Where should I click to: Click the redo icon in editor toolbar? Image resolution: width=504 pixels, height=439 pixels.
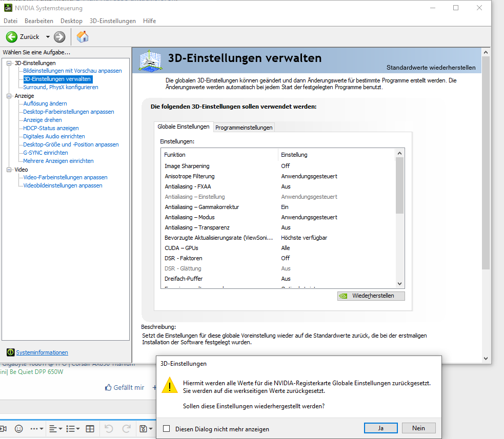(127, 429)
